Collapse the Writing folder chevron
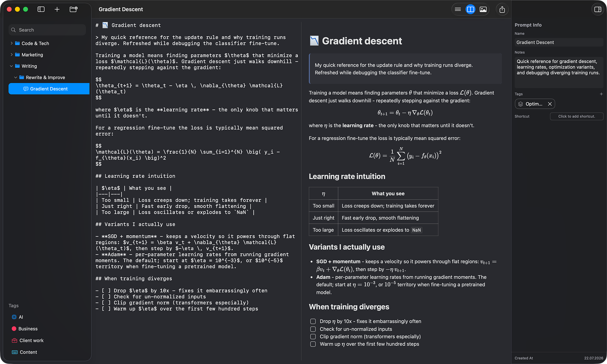The image size is (607, 364). pyautogui.click(x=12, y=66)
